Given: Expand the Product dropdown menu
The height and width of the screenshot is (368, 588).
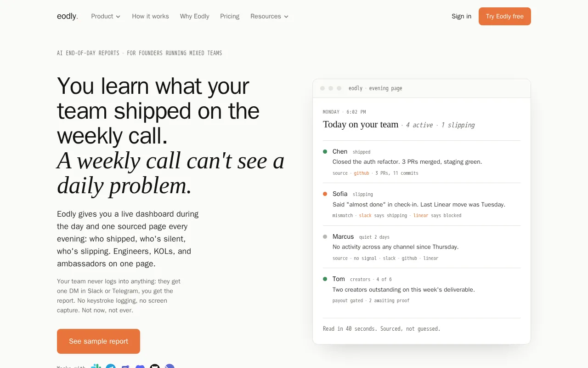Looking at the screenshot, I should point(106,16).
